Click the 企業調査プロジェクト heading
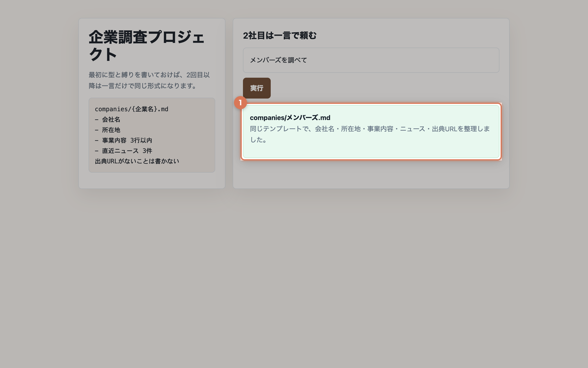The height and width of the screenshot is (368, 588). [147, 46]
